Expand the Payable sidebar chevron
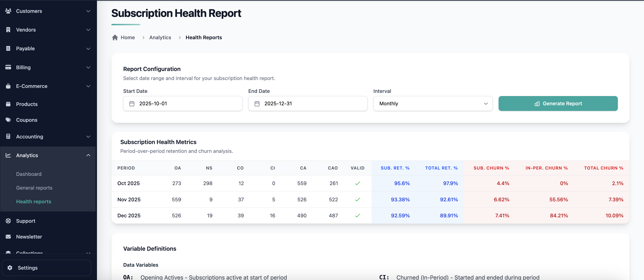Viewport: 644px width, 280px height. click(x=88, y=48)
